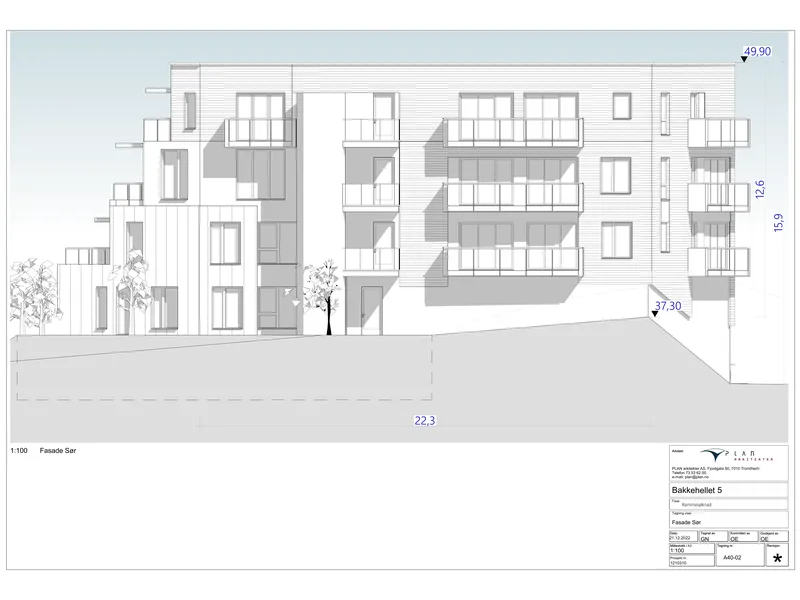Select the 12,6 vertical height dimension

[760, 189]
